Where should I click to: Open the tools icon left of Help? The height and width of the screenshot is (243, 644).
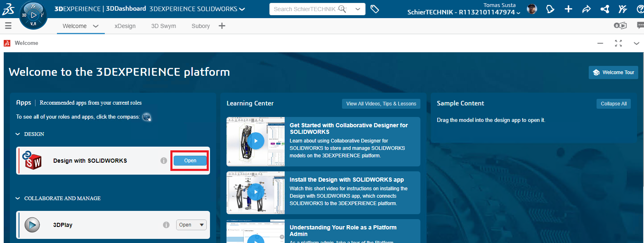(x=623, y=9)
